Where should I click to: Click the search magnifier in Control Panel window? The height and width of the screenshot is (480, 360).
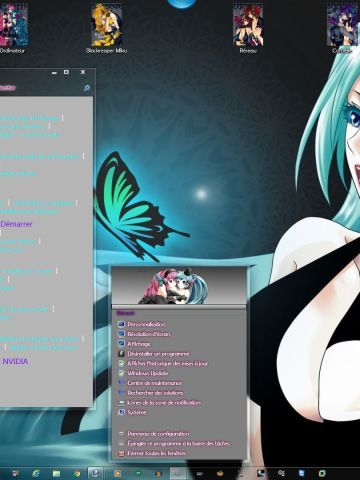87,88
